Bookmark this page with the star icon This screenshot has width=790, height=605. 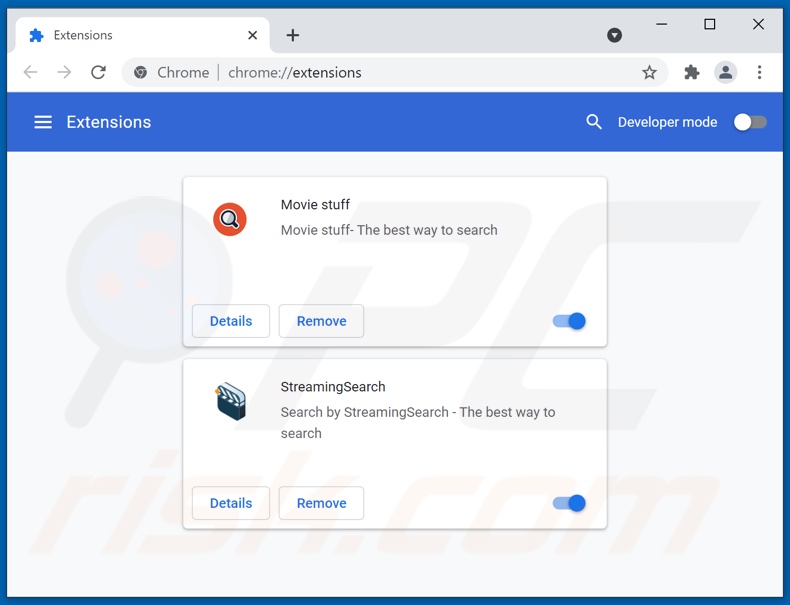[x=649, y=72]
